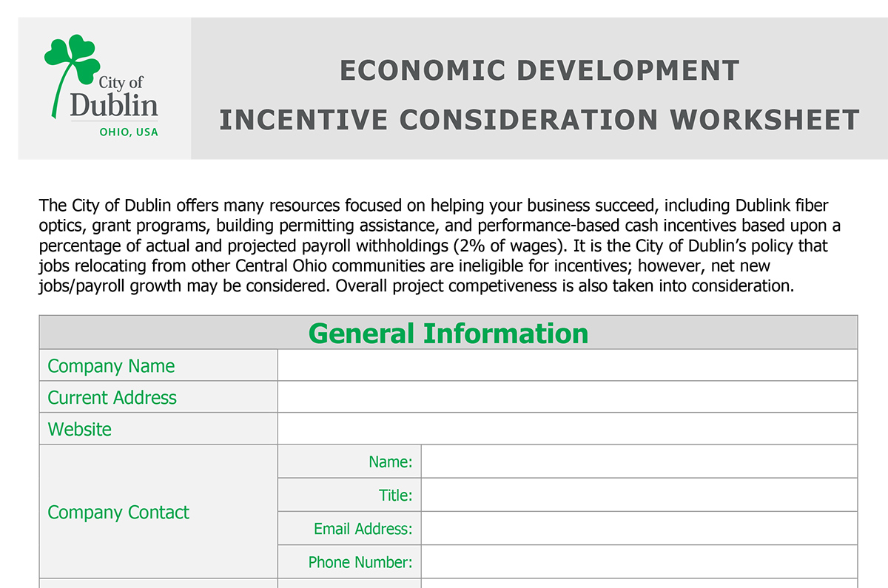Click the contact Name entry field
Viewport: 888px width, 588px height.
click(x=639, y=462)
